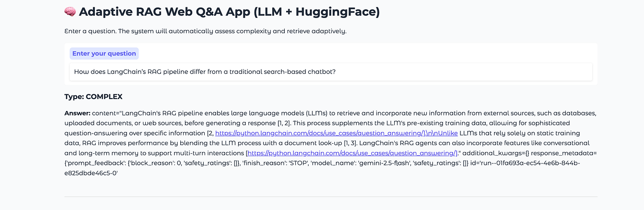This screenshot has width=644, height=210.
Task: Click the brain emoji in the title
Action: pyautogui.click(x=70, y=12)
